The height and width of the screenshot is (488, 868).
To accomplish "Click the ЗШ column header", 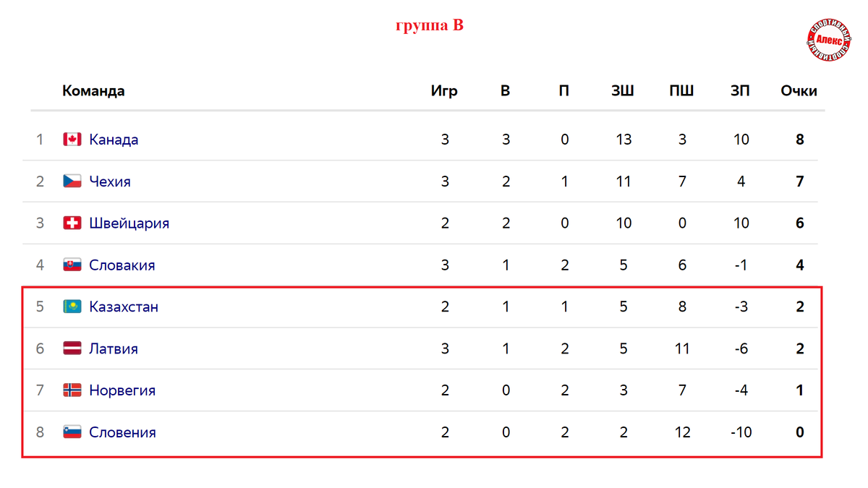I will click(623, 91).
